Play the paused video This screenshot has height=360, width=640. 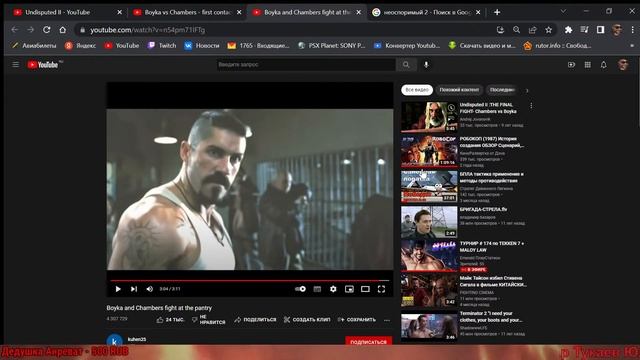[118, 289]
